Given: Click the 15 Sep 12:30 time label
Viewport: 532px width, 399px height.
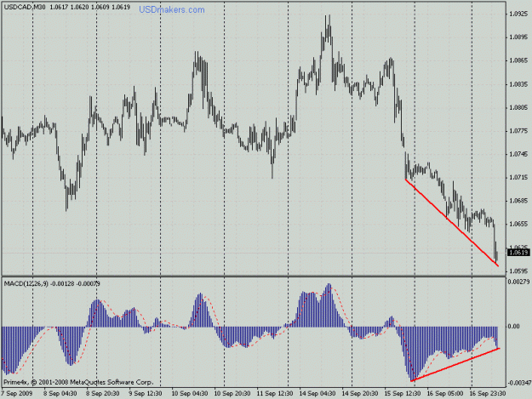Looking at the screenshot, I should pos(403,393).
